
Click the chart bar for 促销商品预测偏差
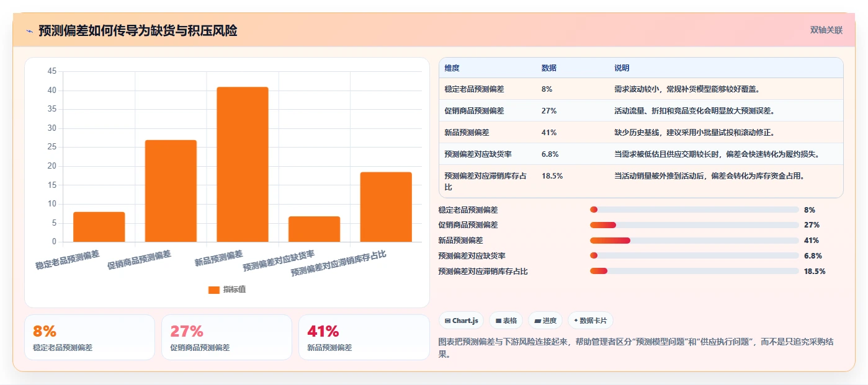pos(171,191)
